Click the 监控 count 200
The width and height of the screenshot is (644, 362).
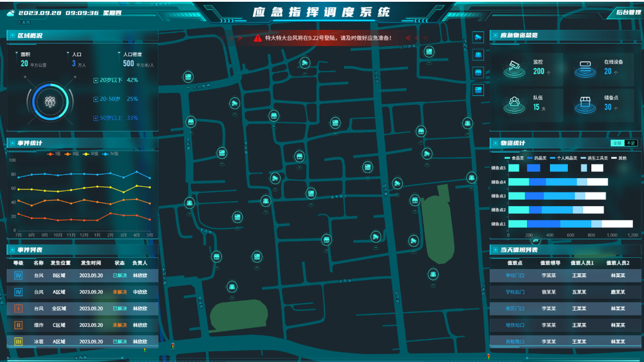(539, 71)
